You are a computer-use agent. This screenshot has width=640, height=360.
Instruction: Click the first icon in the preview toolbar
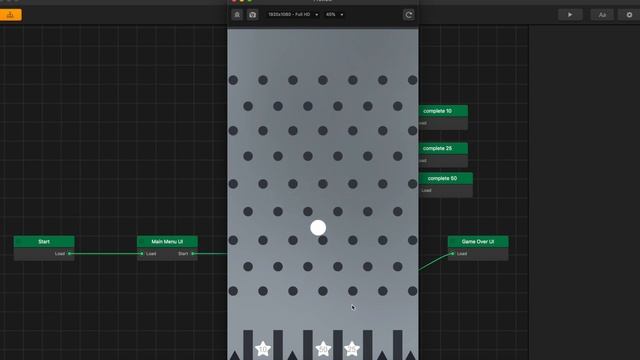pos(237,15)
